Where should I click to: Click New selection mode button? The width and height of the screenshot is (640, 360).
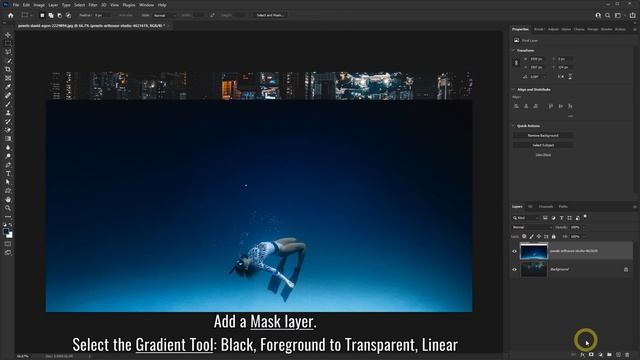[42, 15]
